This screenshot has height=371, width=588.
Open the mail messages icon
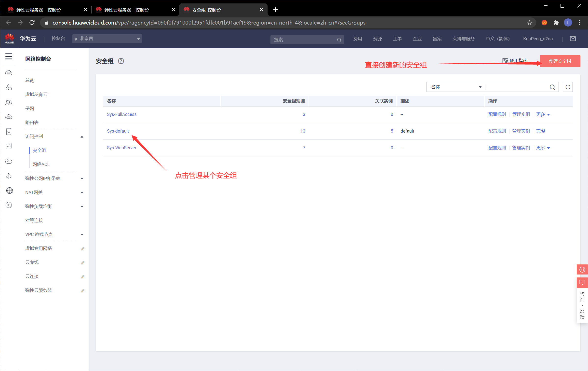pos(573,39)
